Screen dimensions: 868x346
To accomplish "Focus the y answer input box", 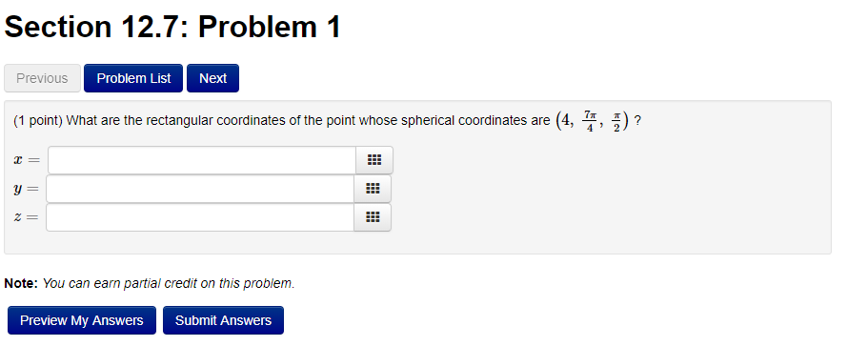I will pyautogui.click(x=200, y=189).
